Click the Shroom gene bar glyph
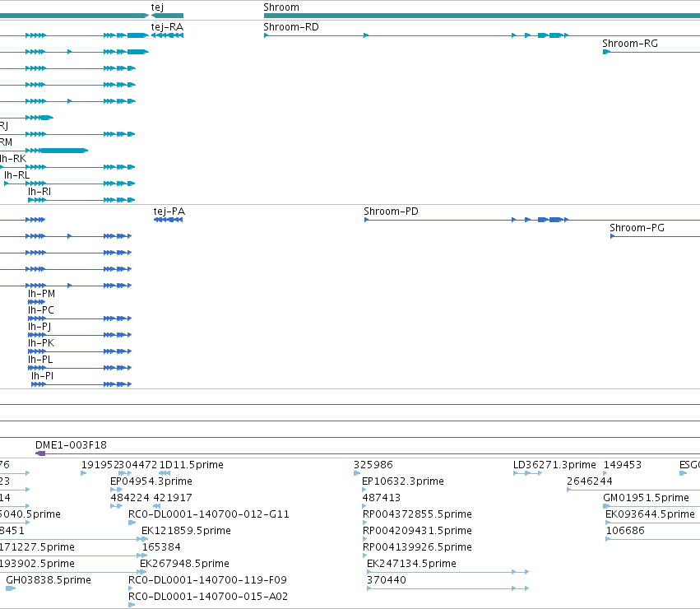Screen dimensions: 700x609 [x=482, y=16]
